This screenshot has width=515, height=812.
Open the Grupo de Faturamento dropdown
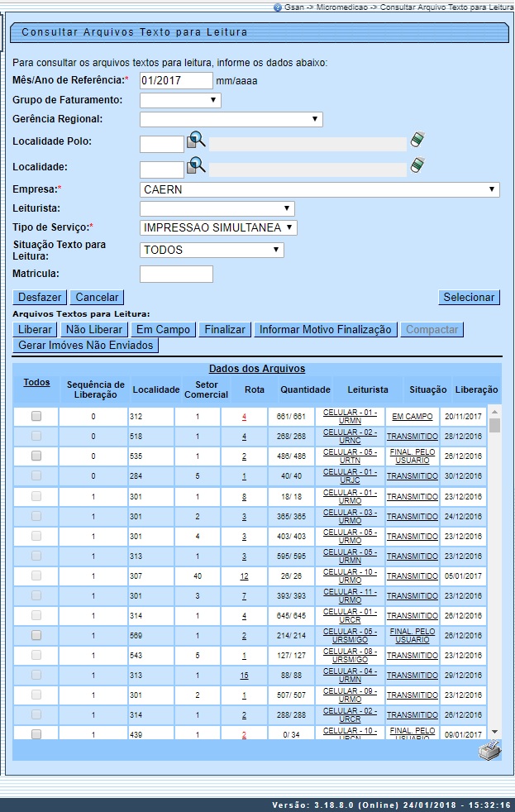180,100
